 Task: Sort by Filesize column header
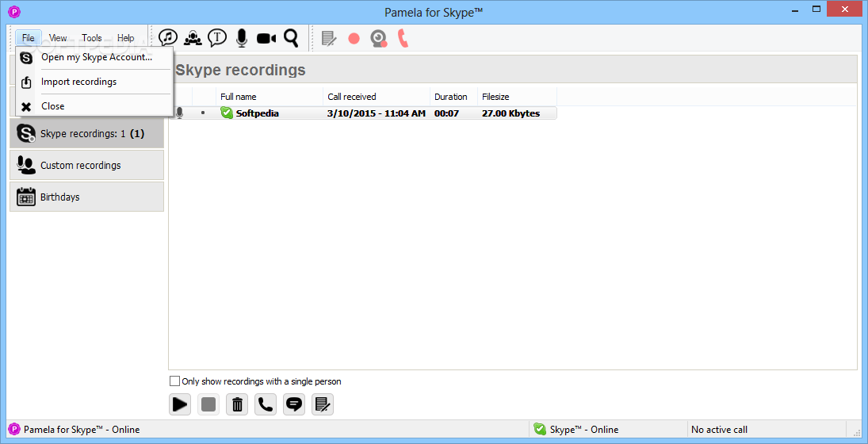[517, 97]
